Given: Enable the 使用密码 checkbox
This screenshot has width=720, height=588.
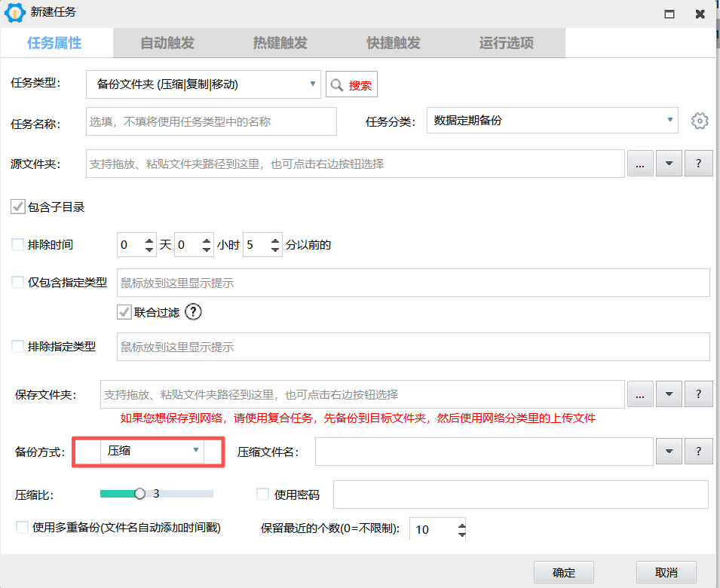Looking at the screenshot, I should 263,495.
